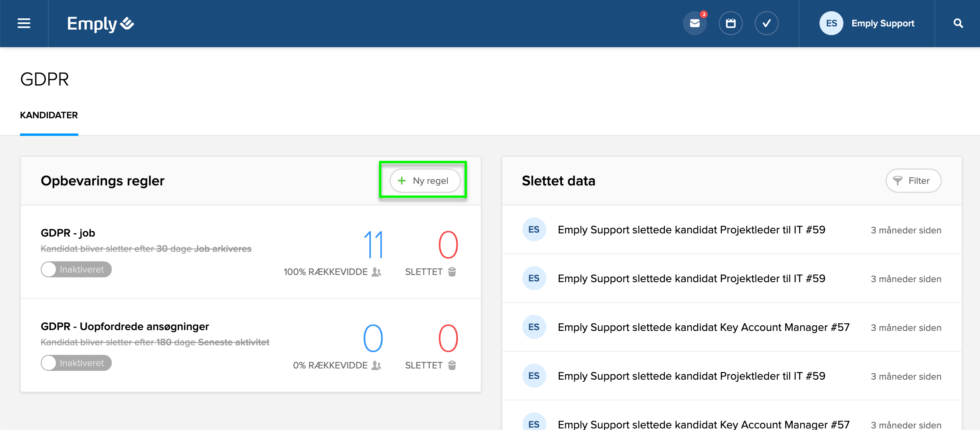Viewport: 980px width, 430px height.
Task: Select first Key Account Manager #57 entry
Action: [x=703, y=327]
